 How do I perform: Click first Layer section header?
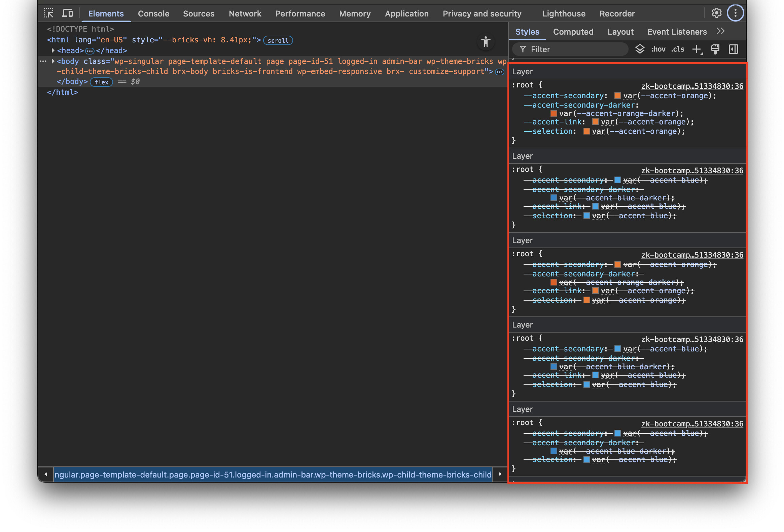click(628, 72)
